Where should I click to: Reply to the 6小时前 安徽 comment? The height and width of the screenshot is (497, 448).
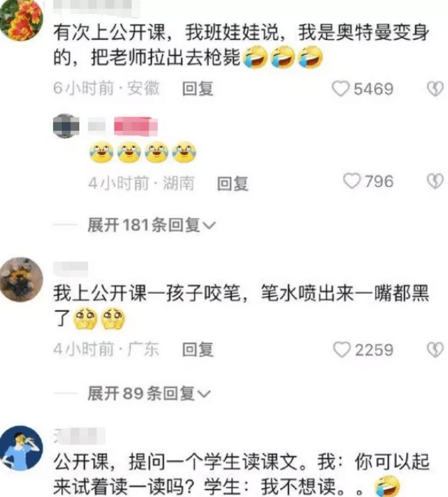pyautogui.click(x=197, y=89)
